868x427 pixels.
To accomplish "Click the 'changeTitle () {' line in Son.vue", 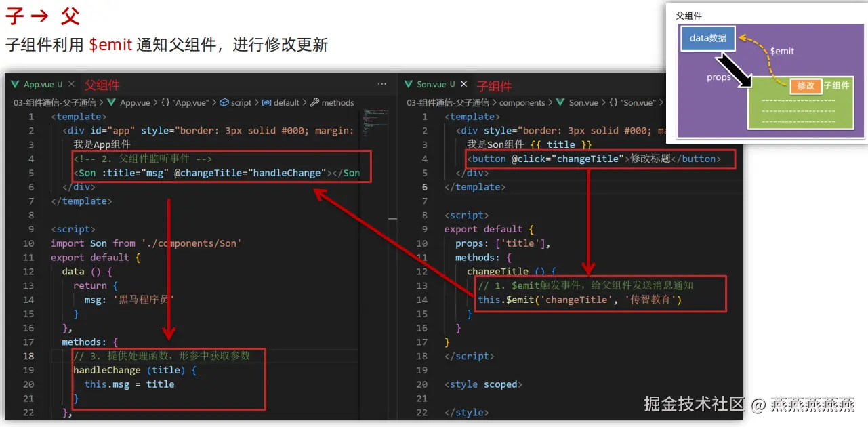I will click(x=511, y=271).
